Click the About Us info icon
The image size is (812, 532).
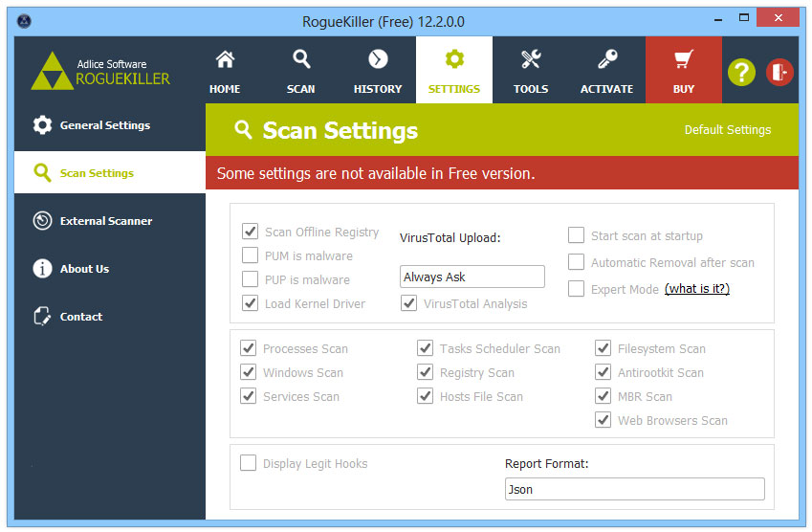tap(42, 268)
